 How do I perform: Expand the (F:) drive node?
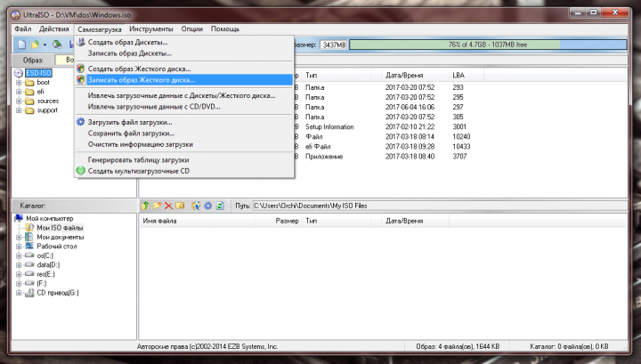point(19,284)
